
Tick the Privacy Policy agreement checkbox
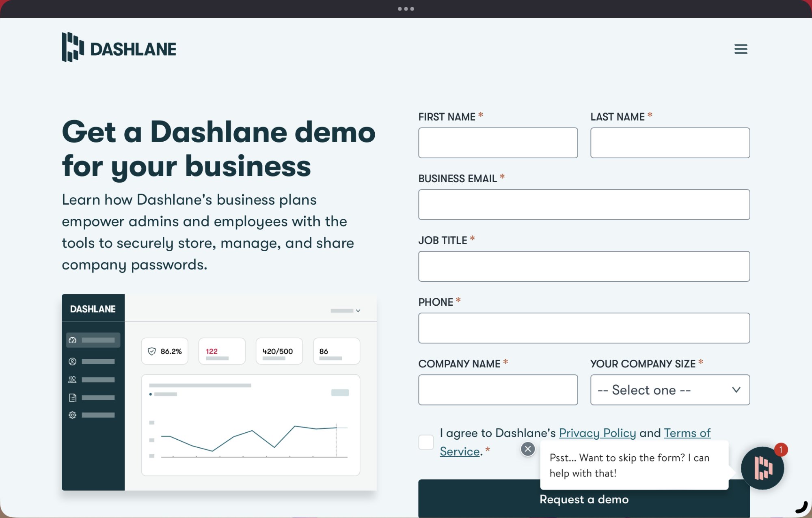[426, 442]
